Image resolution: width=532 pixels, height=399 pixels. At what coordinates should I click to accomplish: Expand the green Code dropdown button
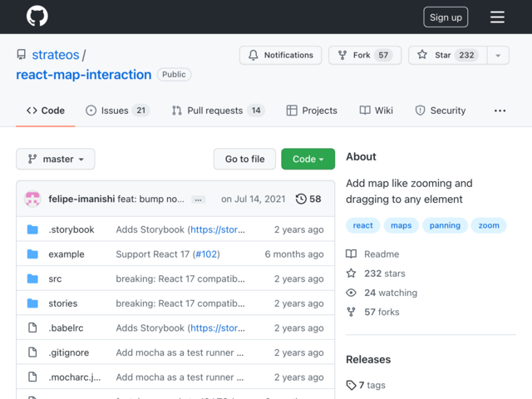click(x=308, y=159)
